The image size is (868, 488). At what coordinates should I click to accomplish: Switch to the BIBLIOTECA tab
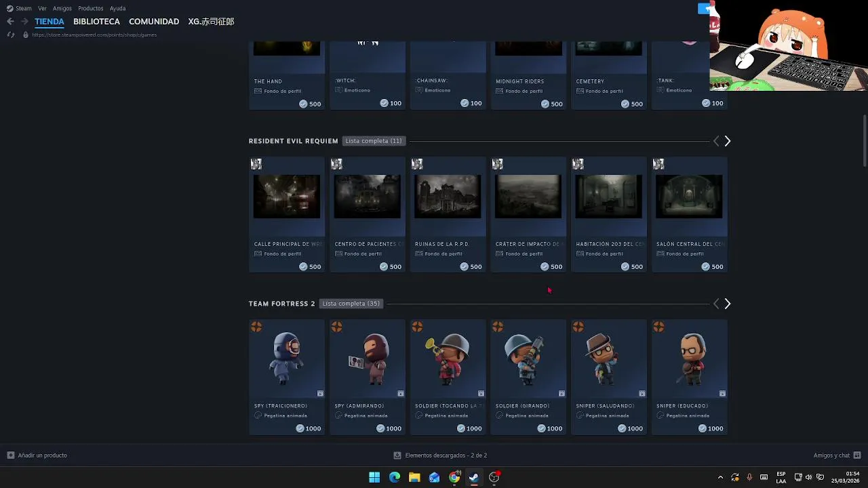click(96, 22)
